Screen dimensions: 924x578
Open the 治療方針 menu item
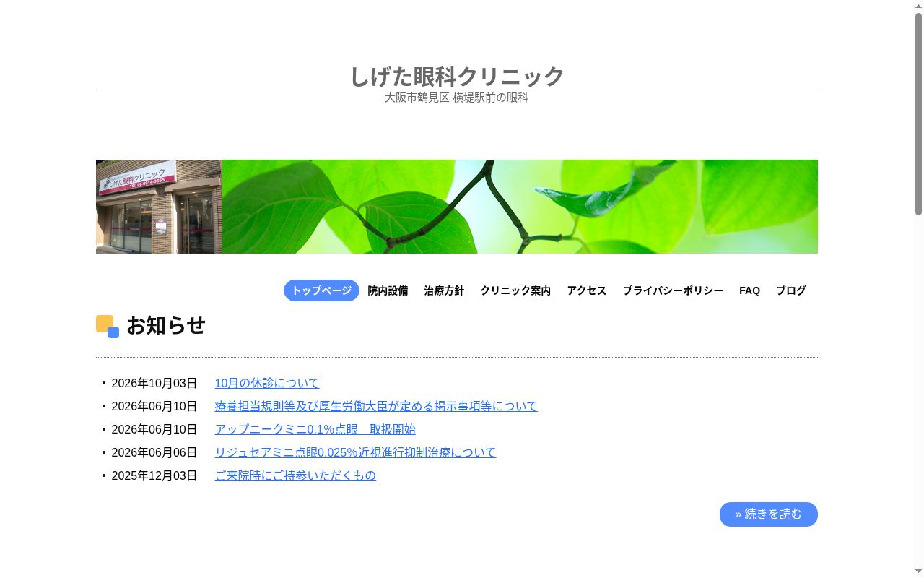click(x=444, y=290)
